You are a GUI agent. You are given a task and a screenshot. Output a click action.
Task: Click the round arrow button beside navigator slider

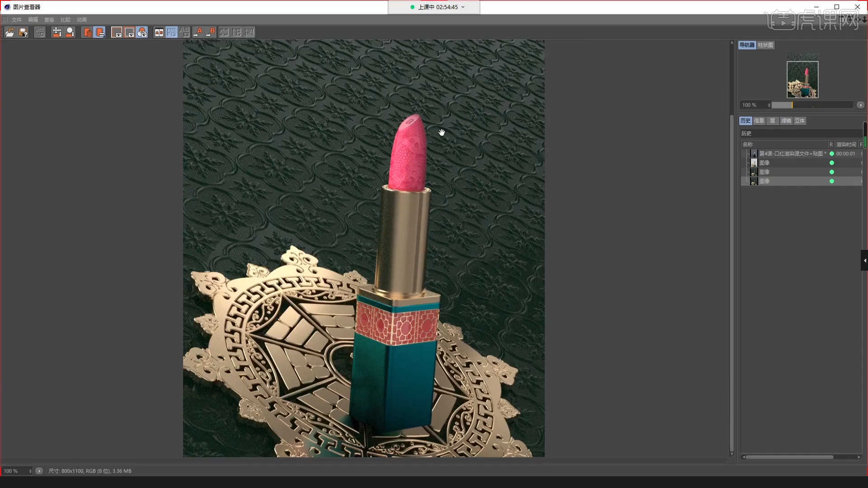coord(860,105)
